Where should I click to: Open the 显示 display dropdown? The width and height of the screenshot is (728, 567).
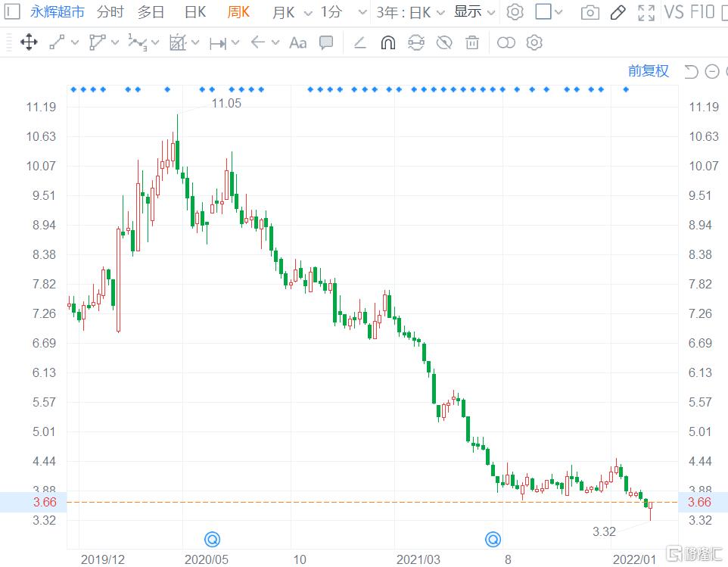[474, 12]
